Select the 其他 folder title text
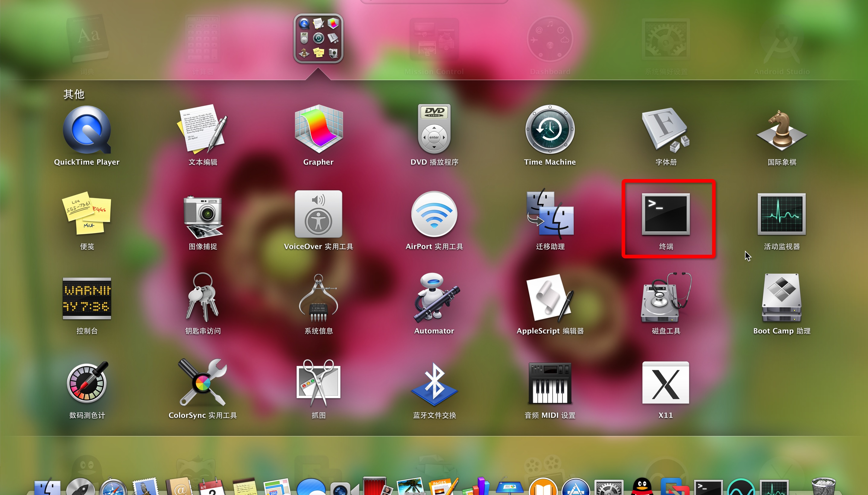 74,94
